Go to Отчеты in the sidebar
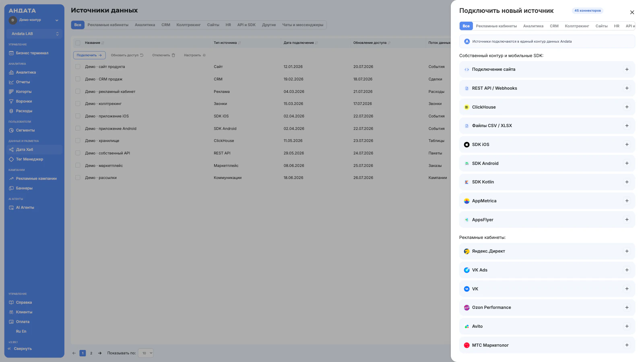Image resolution: width=644 pixels, height=362 pixels. coord(34,82)
